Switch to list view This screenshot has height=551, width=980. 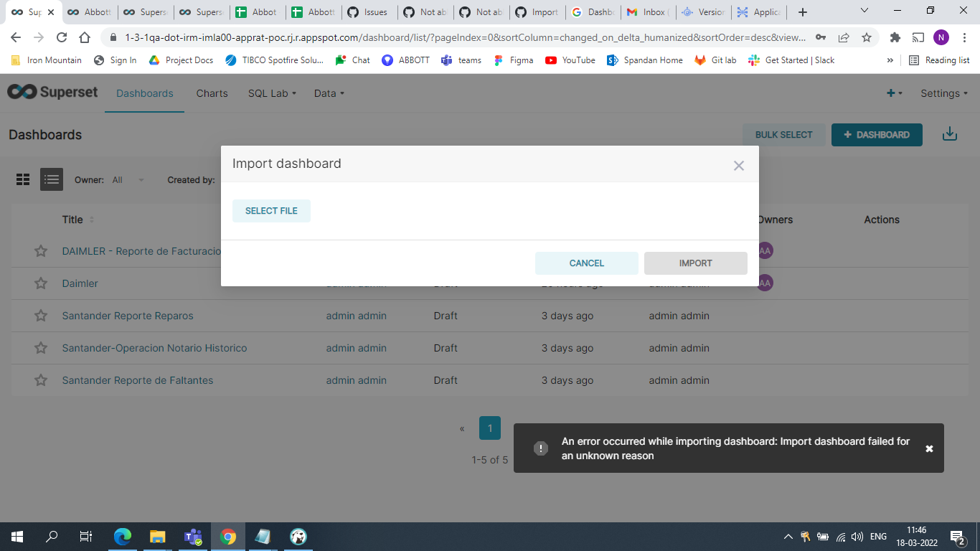[x=52, y=179]
